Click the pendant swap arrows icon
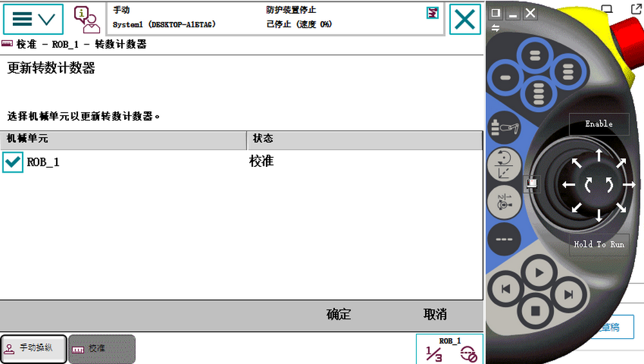The height and width of the screenshot is (364, 644). [496, 28]
